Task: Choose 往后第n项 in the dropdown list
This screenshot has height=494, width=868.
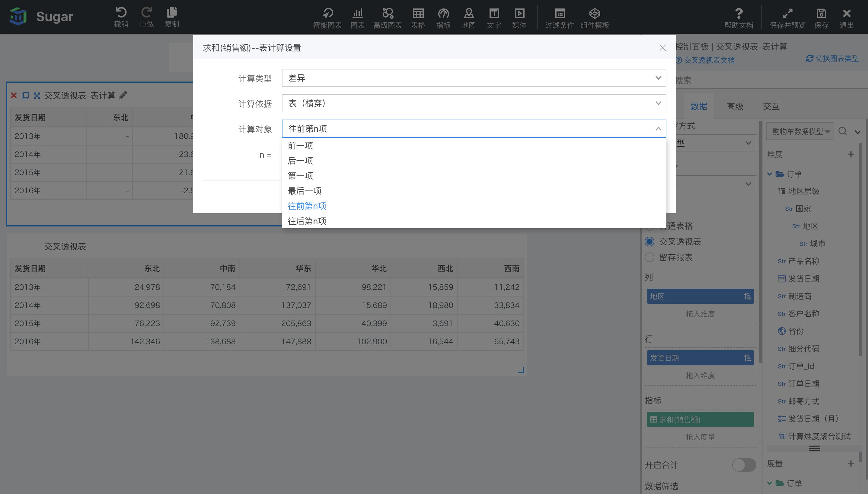Action: coord(474,221)
